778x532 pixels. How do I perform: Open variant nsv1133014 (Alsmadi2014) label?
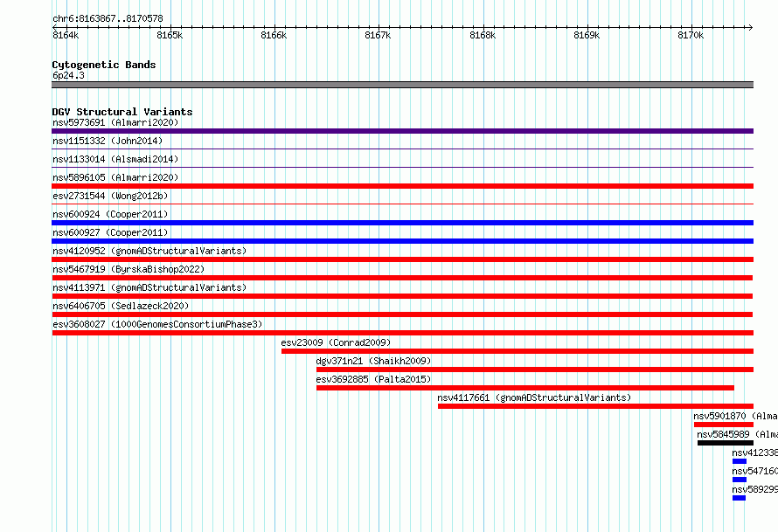(115, 159)
